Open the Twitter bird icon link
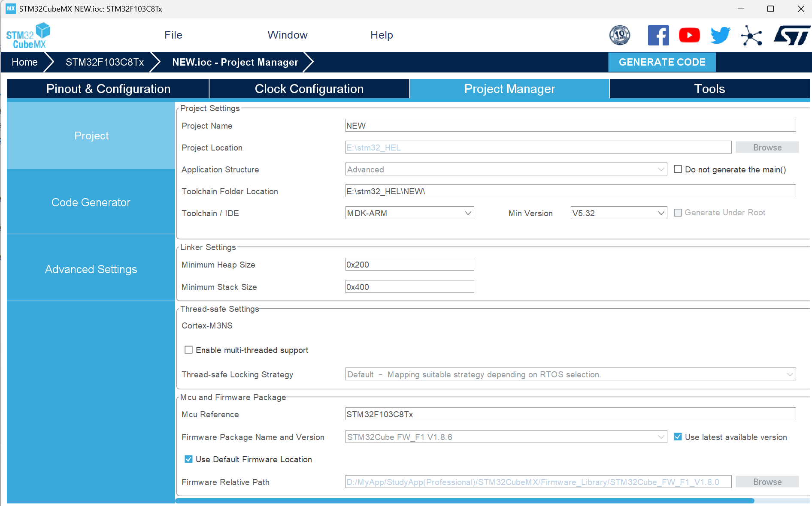This screenshot has height=506, width=812. coord(720,35)
